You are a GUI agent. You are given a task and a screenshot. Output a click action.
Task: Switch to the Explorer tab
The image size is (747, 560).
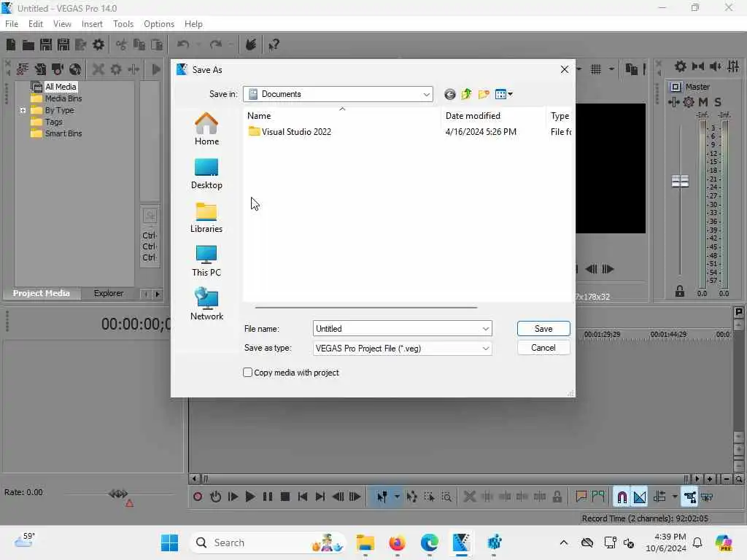109,293
